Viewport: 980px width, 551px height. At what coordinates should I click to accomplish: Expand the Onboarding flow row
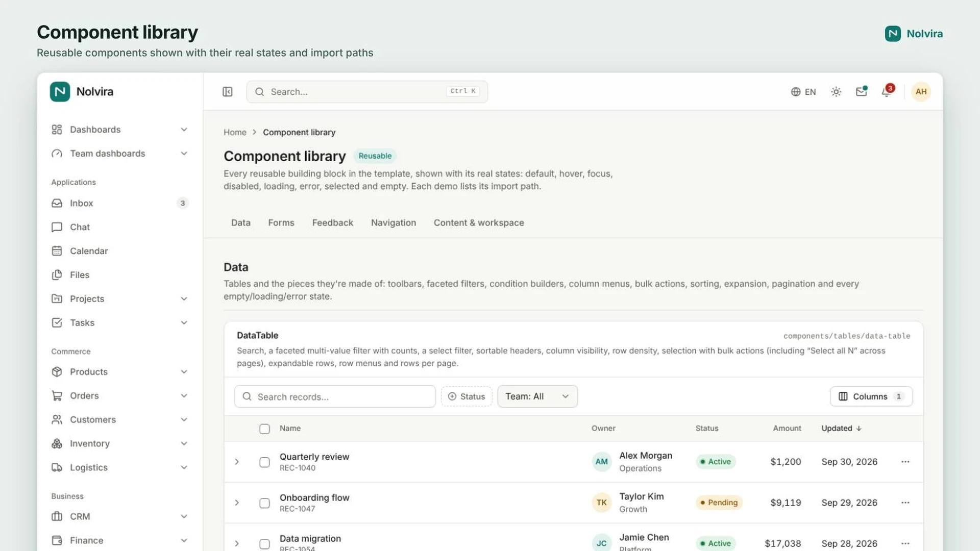(x=237, y=503)
